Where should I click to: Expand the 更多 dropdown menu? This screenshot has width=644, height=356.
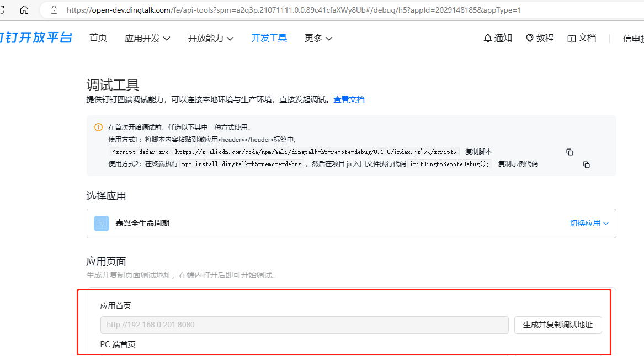pyautogui.click(x=318, y=38)
